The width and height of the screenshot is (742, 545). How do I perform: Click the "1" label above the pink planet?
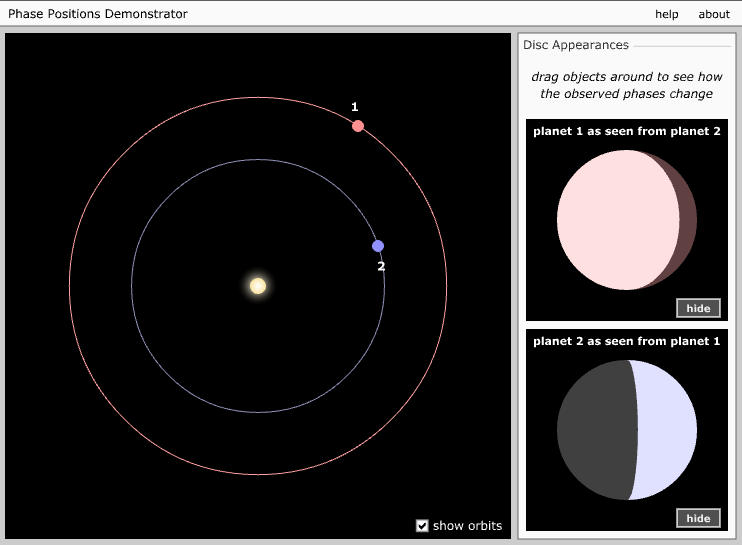point(355,107)
